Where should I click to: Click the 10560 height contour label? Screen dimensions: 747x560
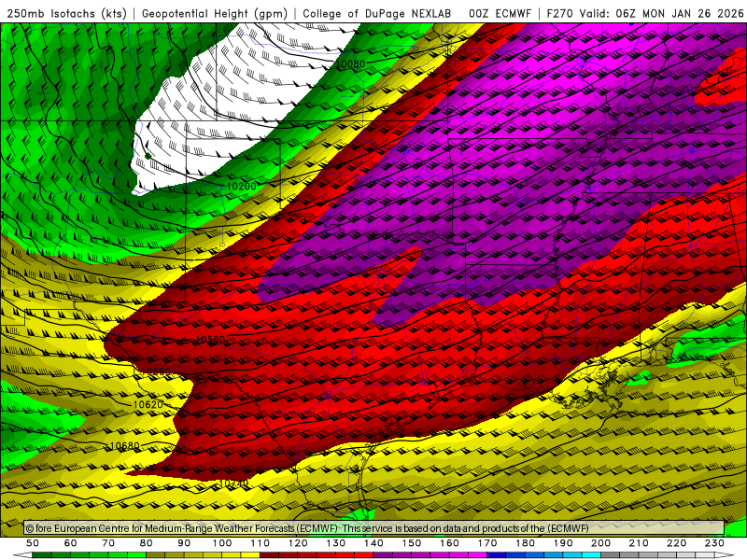(x=156, y=371)
